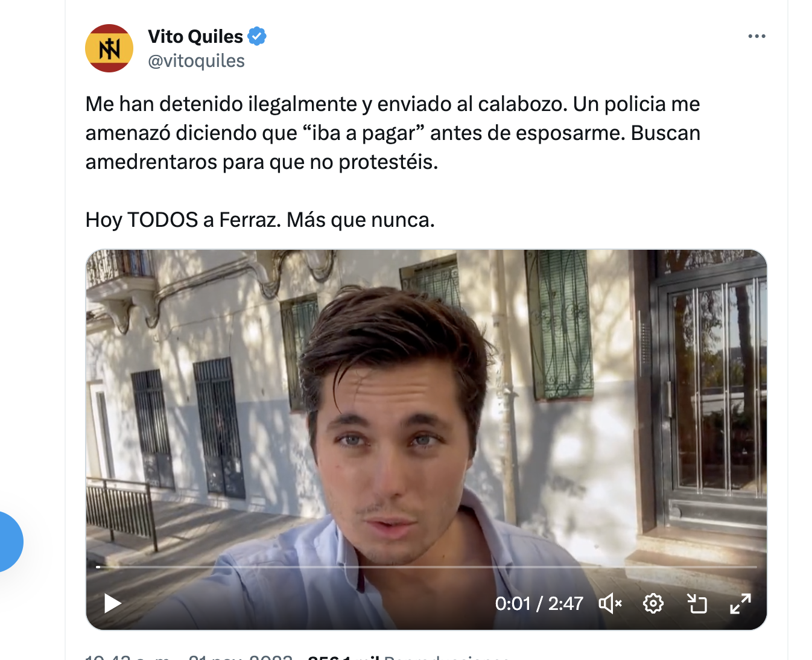Click the blue verified badge
The height and width of the screenshot is (660, 812).
258,36
